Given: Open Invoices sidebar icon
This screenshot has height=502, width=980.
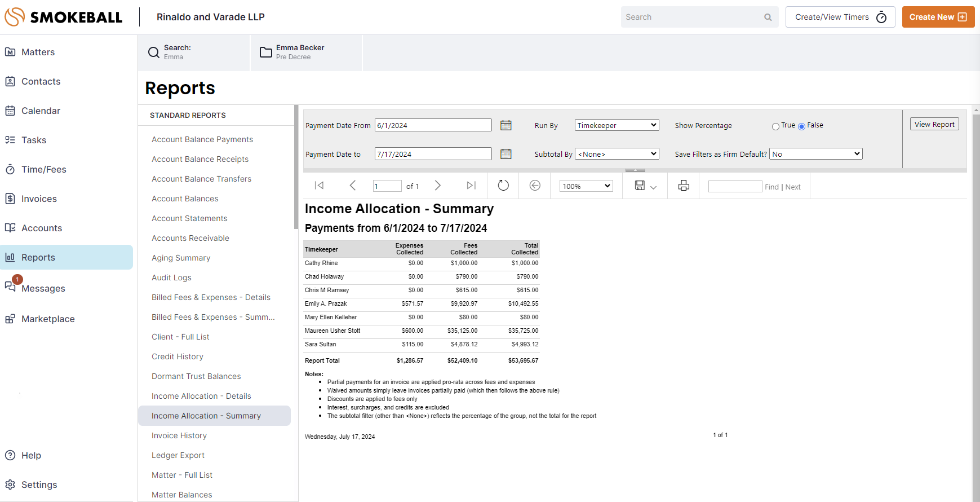Looking at the screenshot, I should [10, 199].
